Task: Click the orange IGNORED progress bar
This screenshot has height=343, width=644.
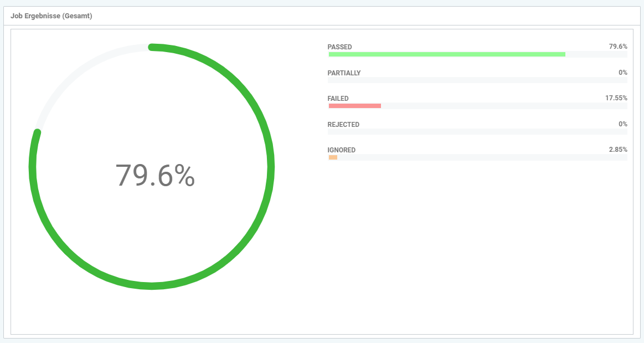Action: click(333, 157)
